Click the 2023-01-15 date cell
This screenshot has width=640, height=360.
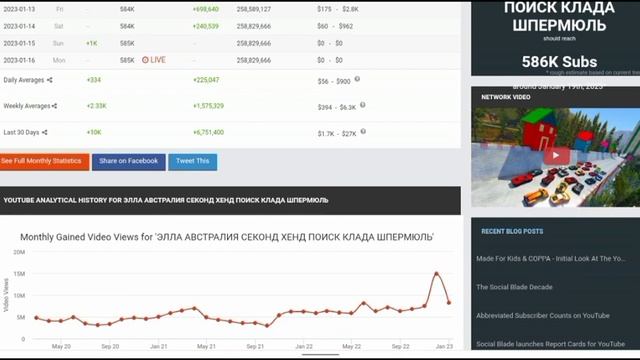pos(19,43)
